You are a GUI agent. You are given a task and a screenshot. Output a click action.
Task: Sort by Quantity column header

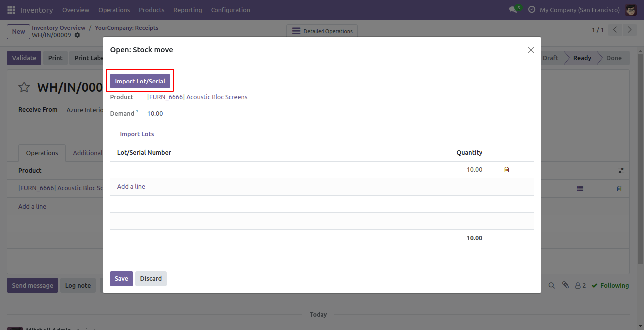469,153
